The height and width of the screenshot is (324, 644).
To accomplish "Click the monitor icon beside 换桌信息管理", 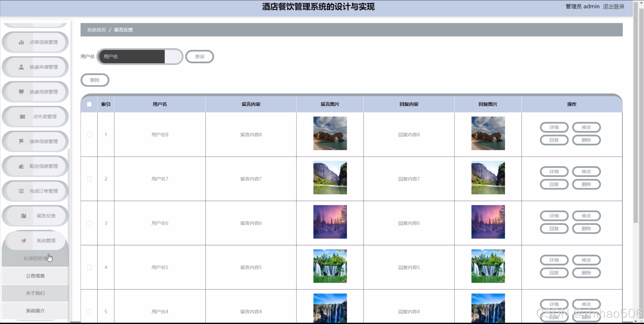I will (21, 92).
